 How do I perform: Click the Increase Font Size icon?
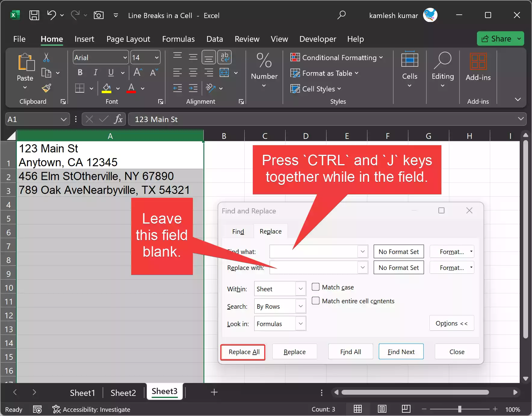click(x=138, y=72)
